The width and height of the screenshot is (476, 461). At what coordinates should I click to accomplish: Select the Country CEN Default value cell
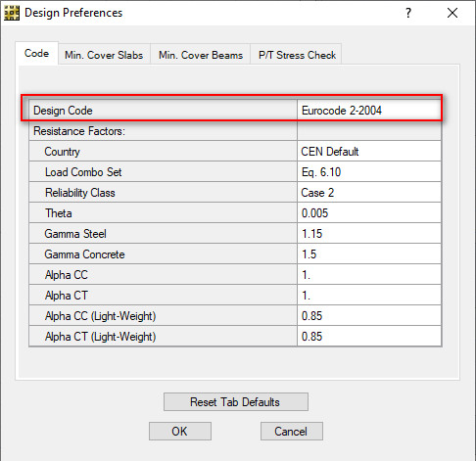click(369, 152)
